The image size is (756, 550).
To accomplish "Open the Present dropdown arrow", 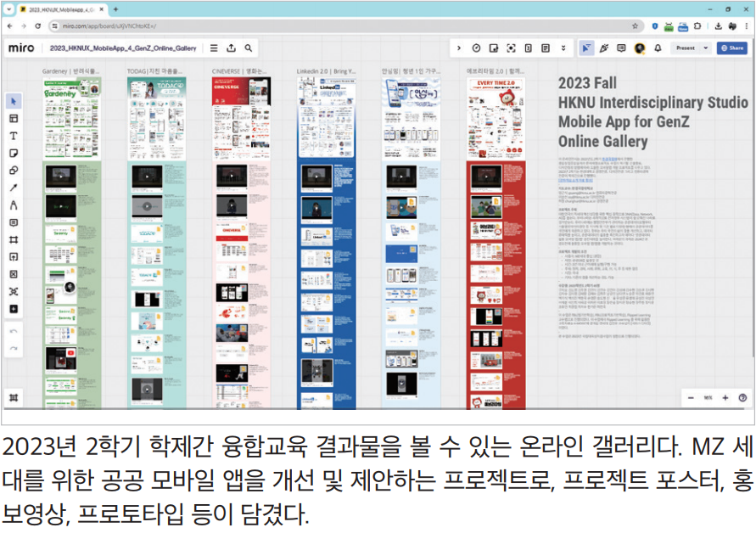I will point(705,48).
